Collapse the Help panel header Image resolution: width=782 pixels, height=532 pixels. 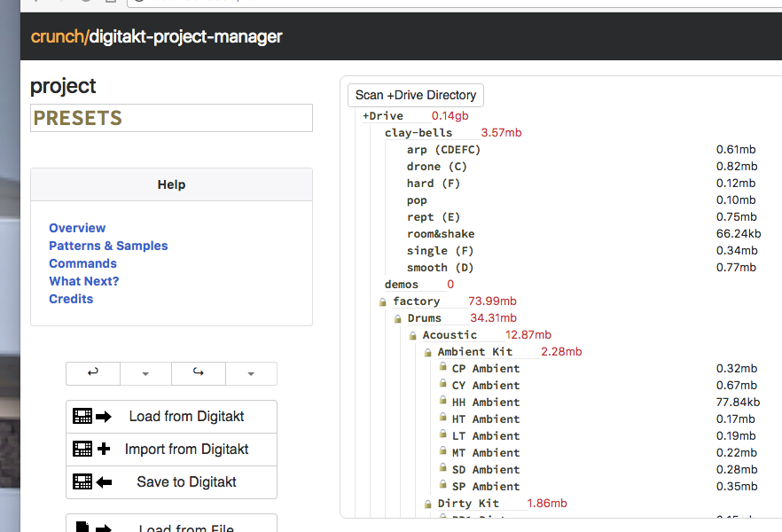[171, 184]
